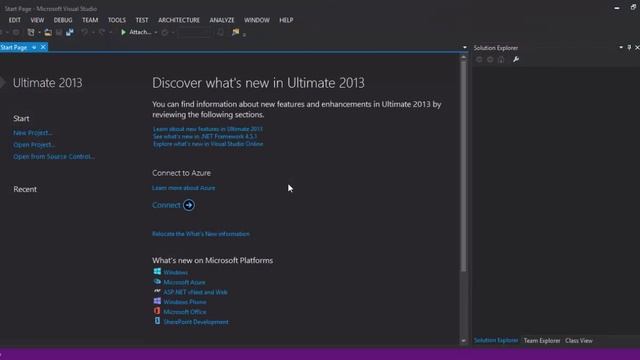Click the Solution Explorer Forward icon
Viewport: 640px width, 360px height.
tap(490, 60)
